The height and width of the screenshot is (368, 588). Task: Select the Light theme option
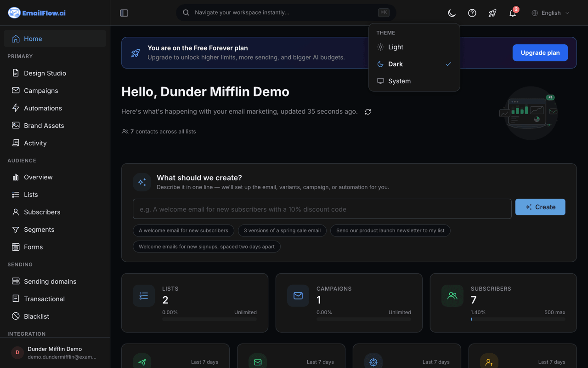tap(414, 47)
